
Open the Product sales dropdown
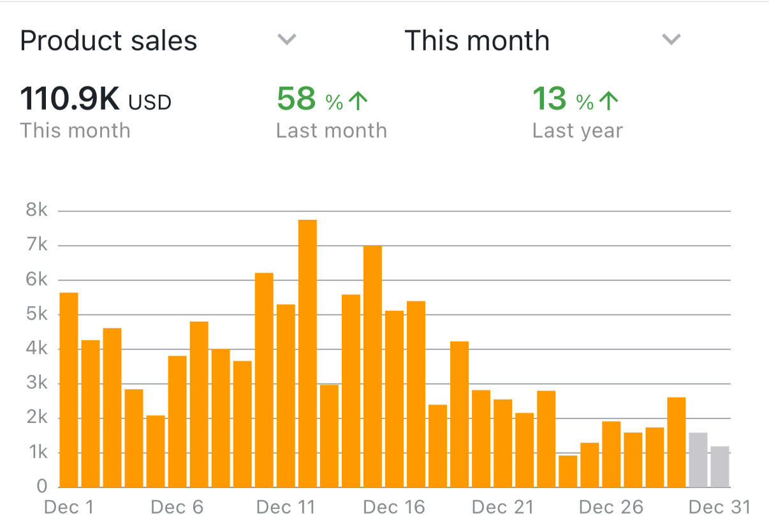(x=108, y=41)
